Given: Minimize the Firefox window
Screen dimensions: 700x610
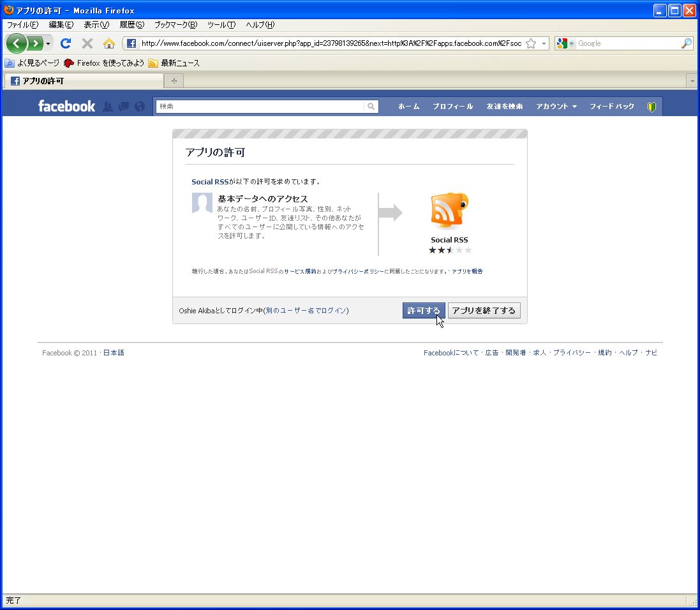Looking at the screenshot, I should (660, 10).
